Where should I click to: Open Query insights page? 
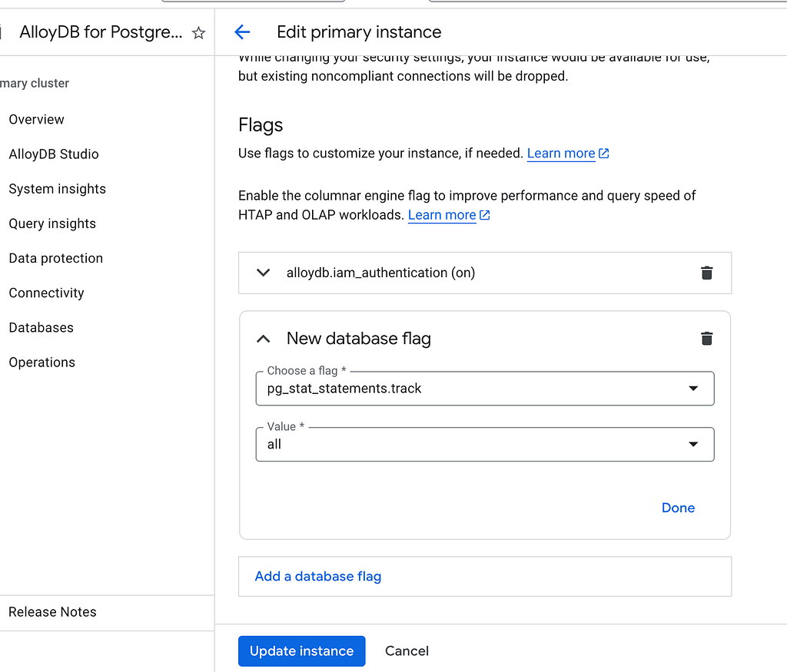coord(52,223)
